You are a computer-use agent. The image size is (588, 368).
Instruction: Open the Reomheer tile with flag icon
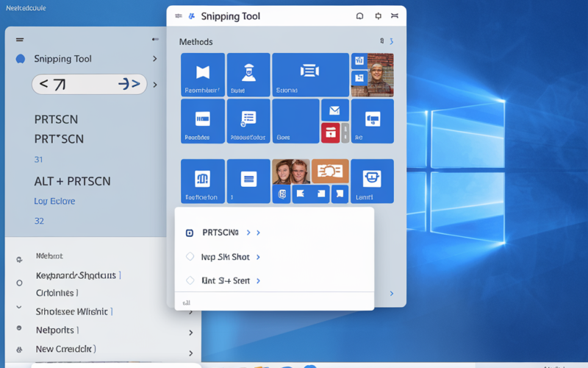203,75
